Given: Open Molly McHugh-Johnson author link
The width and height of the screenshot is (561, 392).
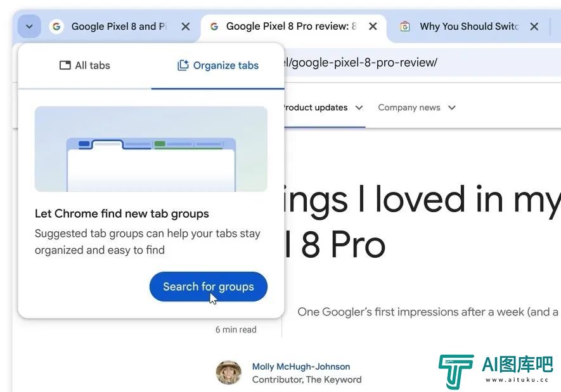Looking at the screenshot, I should [301, 367].
